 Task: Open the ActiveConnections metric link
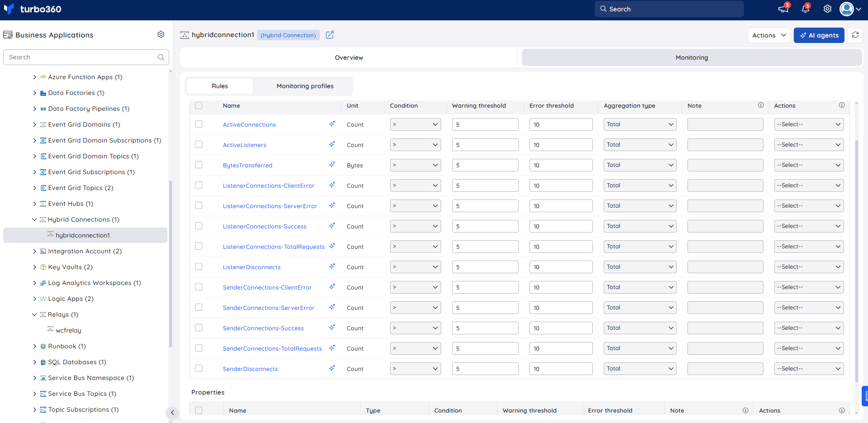point(249,125)
